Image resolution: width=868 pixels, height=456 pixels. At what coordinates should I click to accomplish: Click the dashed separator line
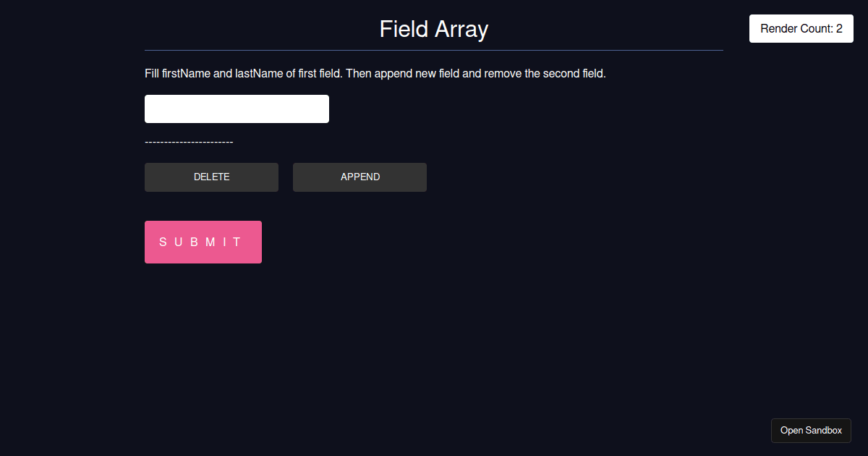click(189, 142)
